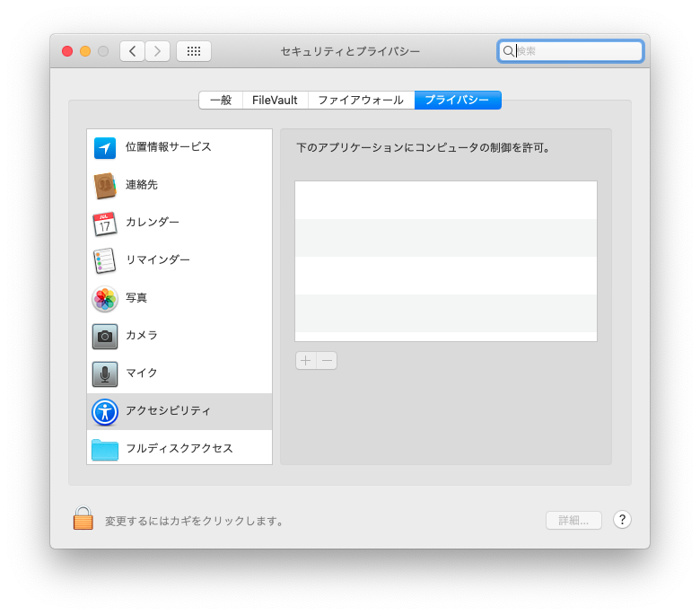The height and width of the screenshot is (615, 700).
Task: Select アクセシビリティ in the privacy list
Action: pos(179,412)
